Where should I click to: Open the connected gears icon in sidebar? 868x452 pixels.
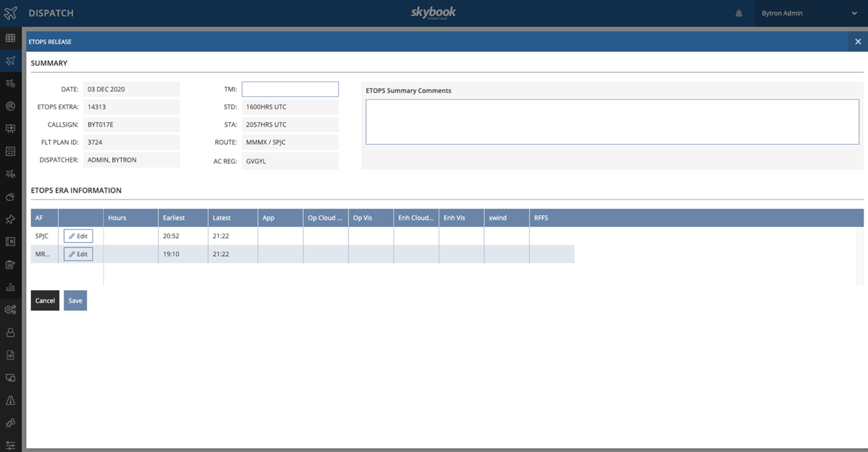[x=11, y=310]
